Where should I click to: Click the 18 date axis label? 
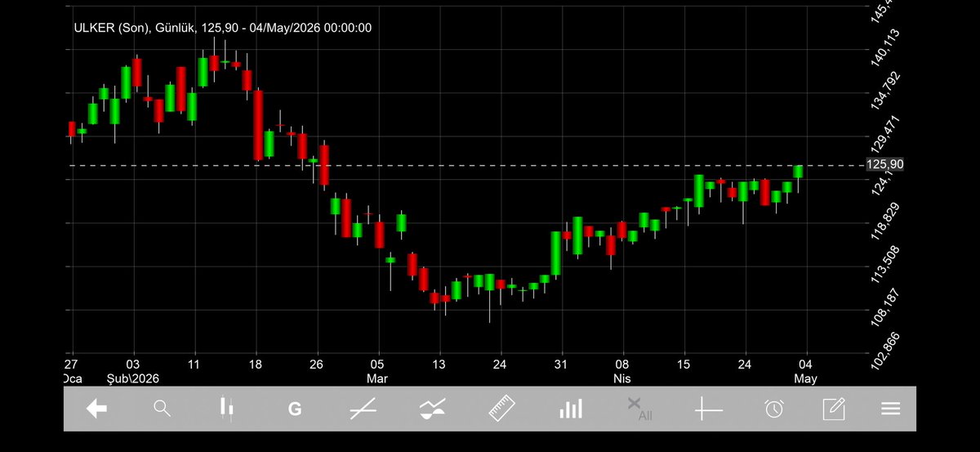[256, 364]
